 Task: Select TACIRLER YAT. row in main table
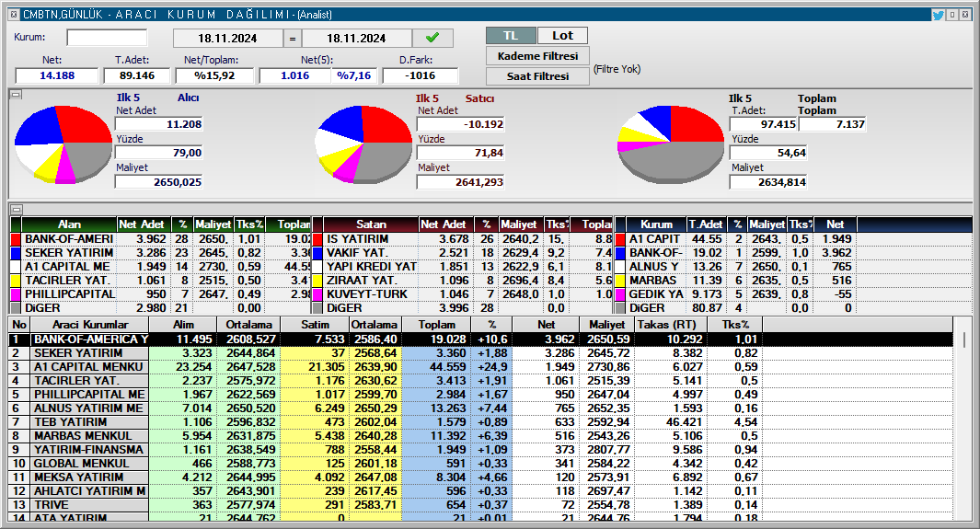(x=480, y=380)
